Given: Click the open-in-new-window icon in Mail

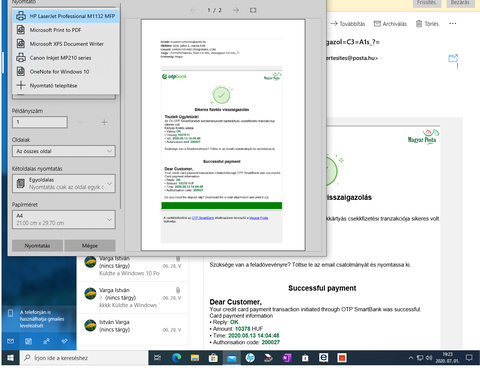Looking at the screenshot, I should 453,58.
